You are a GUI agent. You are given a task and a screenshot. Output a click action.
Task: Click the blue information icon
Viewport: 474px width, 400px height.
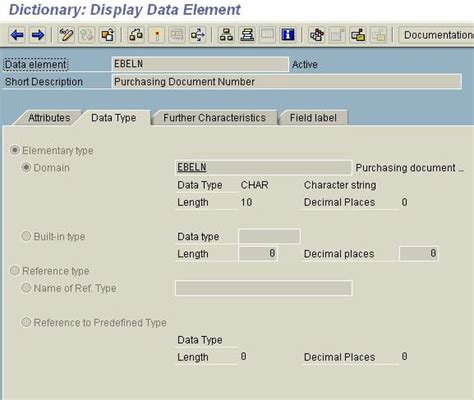pyautogui.click(x=288, y=35)
